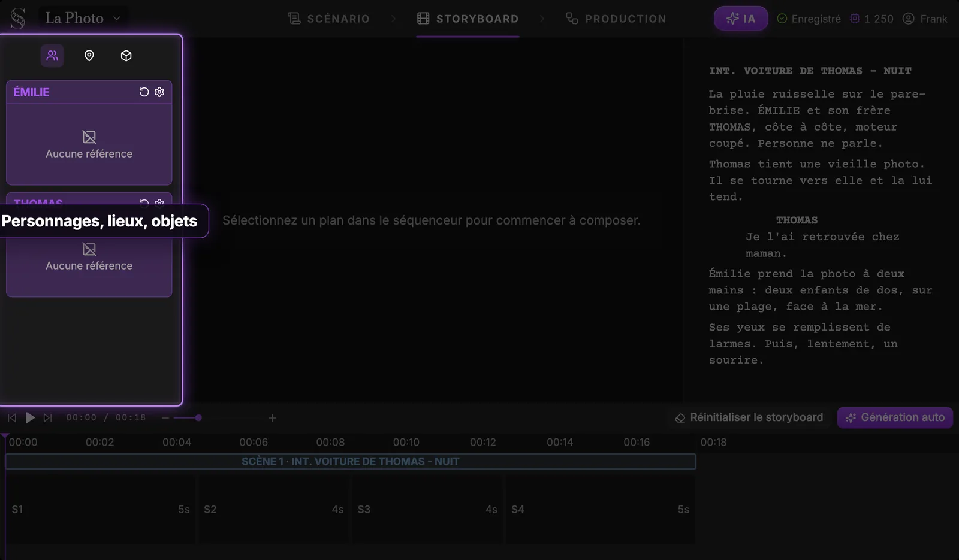The image size is (959, 560).
Task: Open the Frank user account menu
Action: (925, 19)
